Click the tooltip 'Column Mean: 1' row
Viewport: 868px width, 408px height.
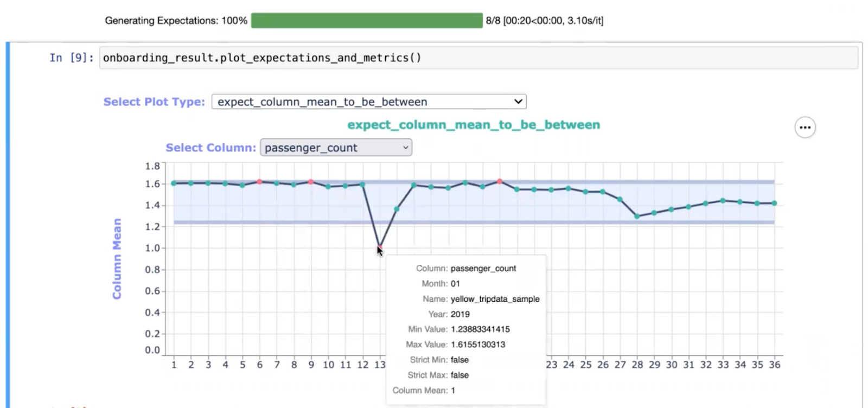coord(424,390)
